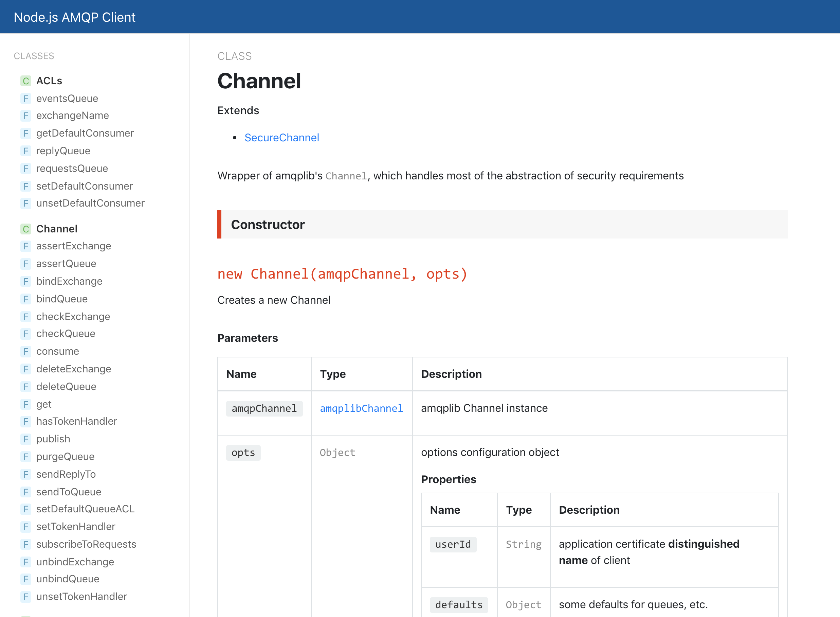Click the amqpChannel parameter name cell
The image size is (840, 617).
[x=264, y=409]
